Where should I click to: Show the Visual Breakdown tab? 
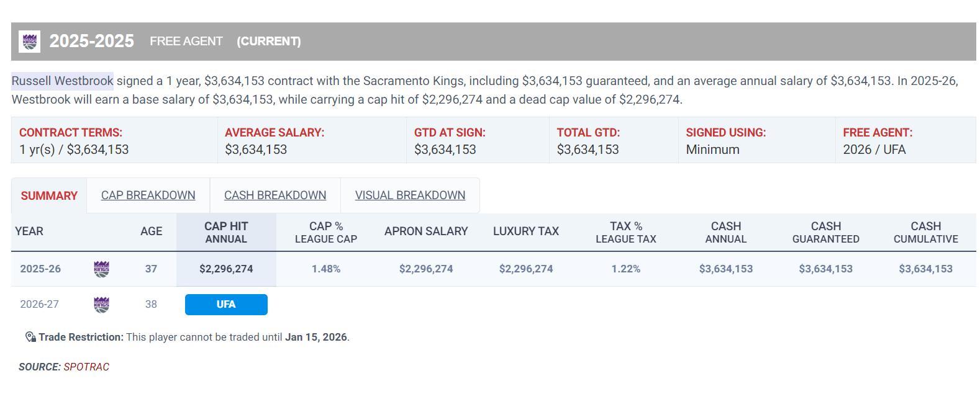pos(410,195)
